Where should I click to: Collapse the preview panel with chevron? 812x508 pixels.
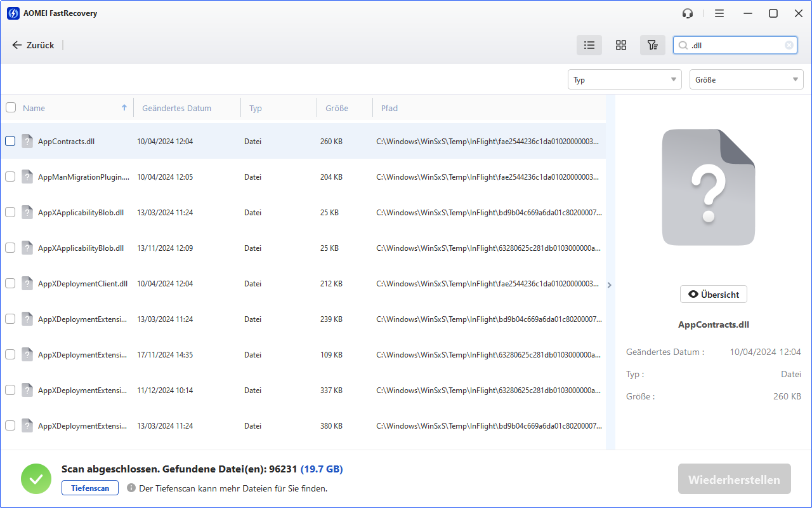coord(610,285)
